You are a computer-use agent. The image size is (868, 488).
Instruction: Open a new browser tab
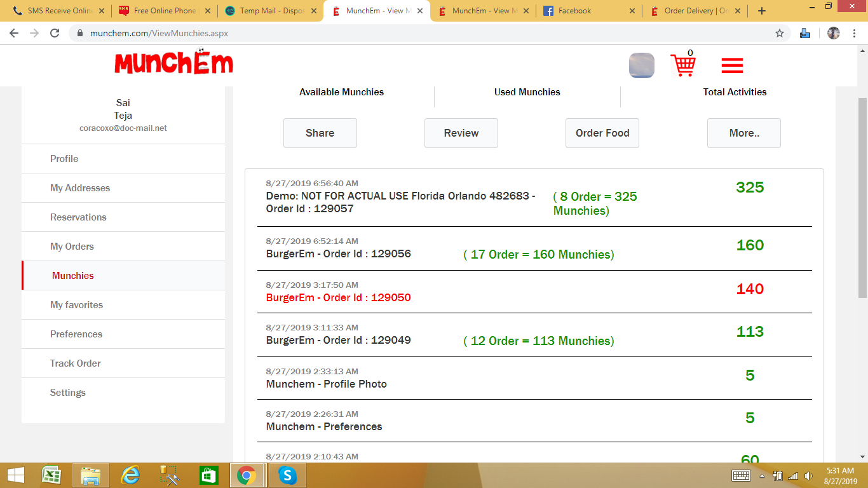tap(762, 11)
